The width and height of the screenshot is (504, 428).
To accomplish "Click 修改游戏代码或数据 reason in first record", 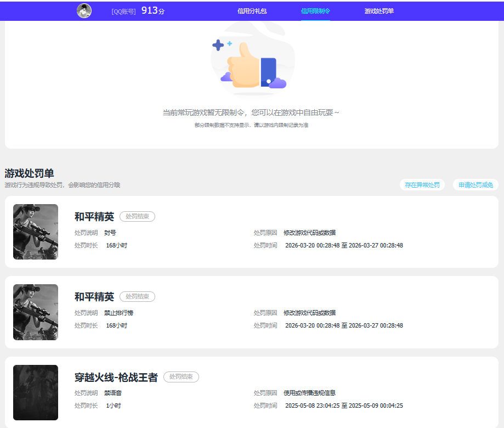I will coord(309,233).
